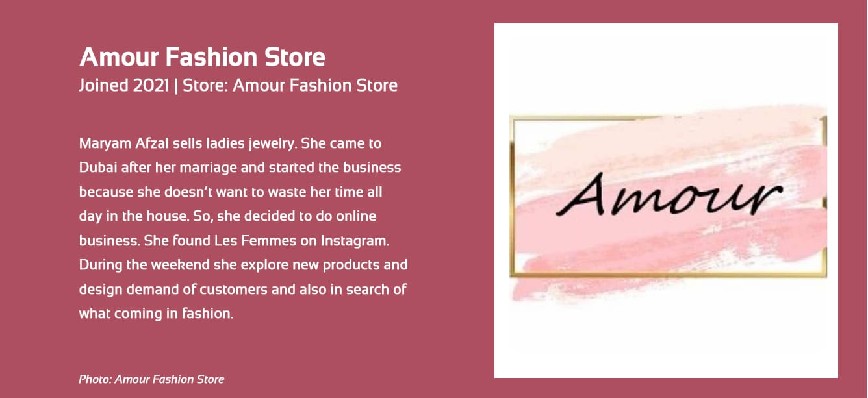
Task: Open the Amour logo image
Action: coord(666,201)
